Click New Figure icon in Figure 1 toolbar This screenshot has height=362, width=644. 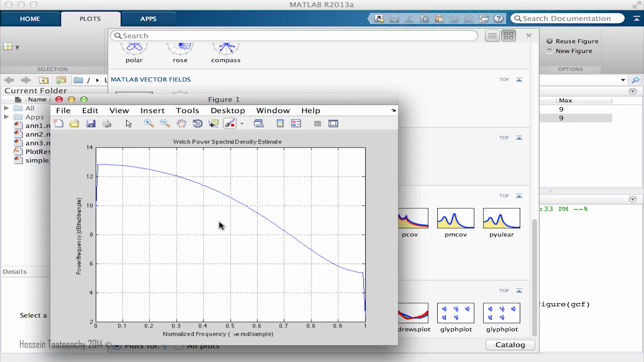click(x=59, y=123)
